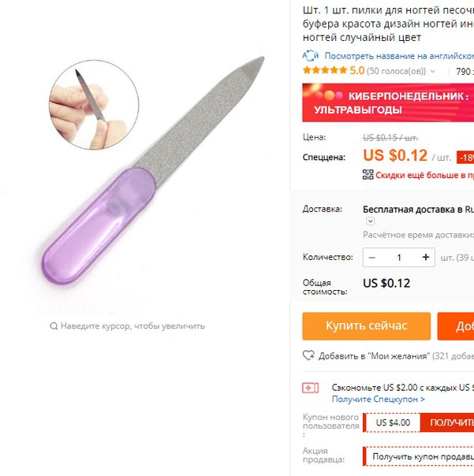Click the circular inset nail file photo
Viewport: 474px width, 476px height.
click(x=94, y=105)
